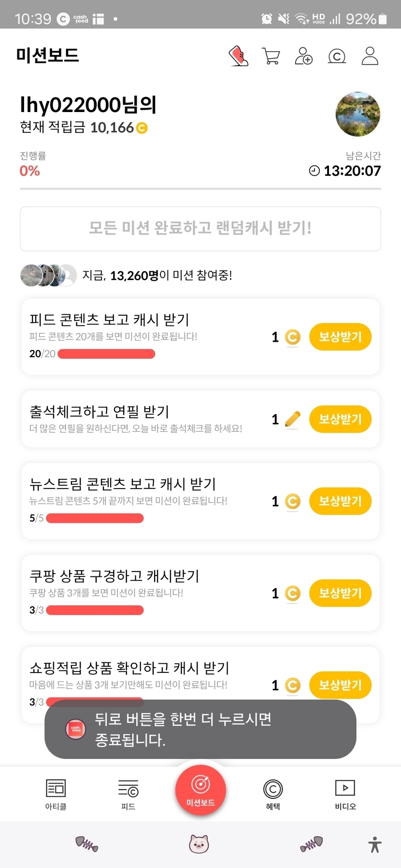Viewport: 401px width, 868px height.
Task: Tap the left fishbone back icon
Action: [87, 844]
